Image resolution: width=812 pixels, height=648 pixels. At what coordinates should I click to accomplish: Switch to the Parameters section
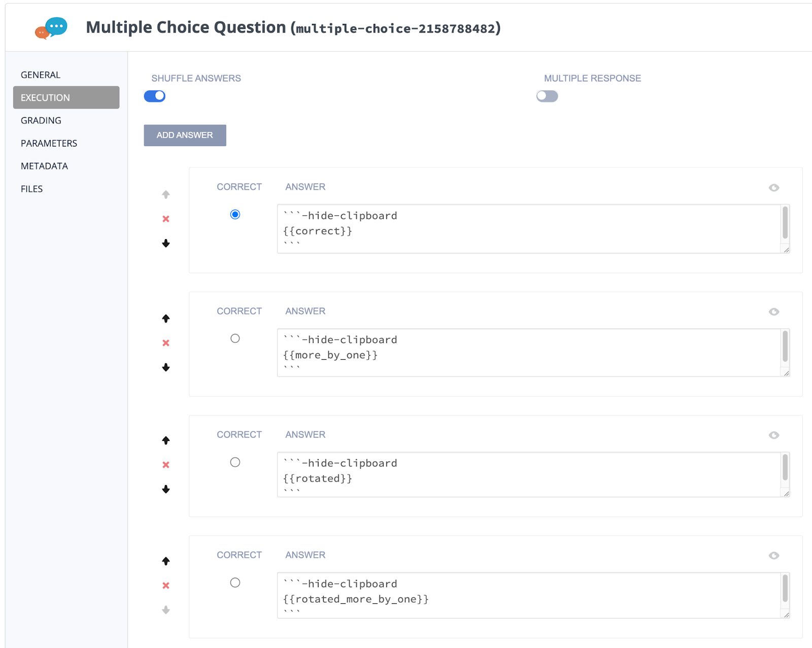(49, 143)
